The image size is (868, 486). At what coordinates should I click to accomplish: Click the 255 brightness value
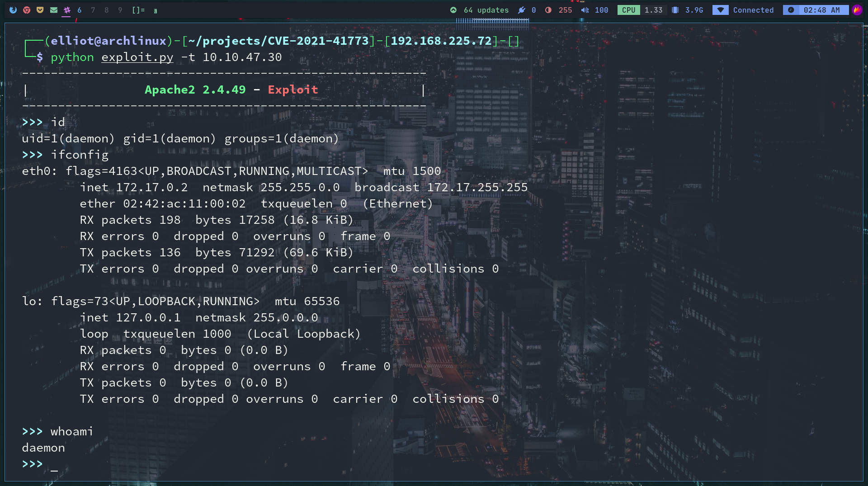pyautogui.click(x=566, y=10)
